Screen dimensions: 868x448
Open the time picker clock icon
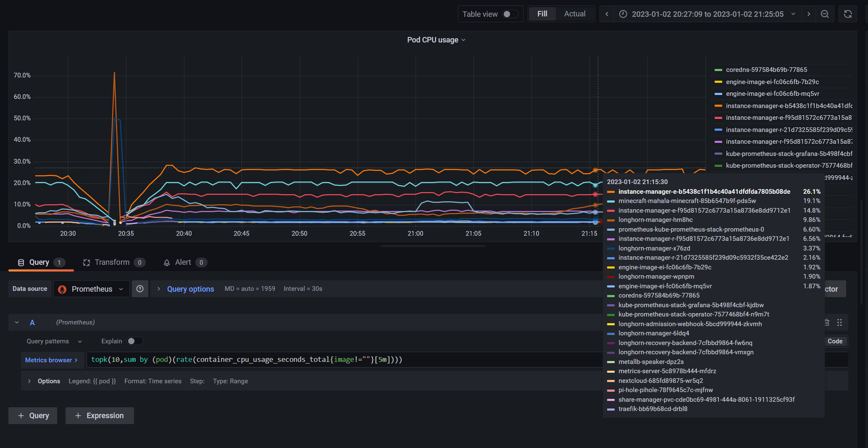click(x=623, y=14)
